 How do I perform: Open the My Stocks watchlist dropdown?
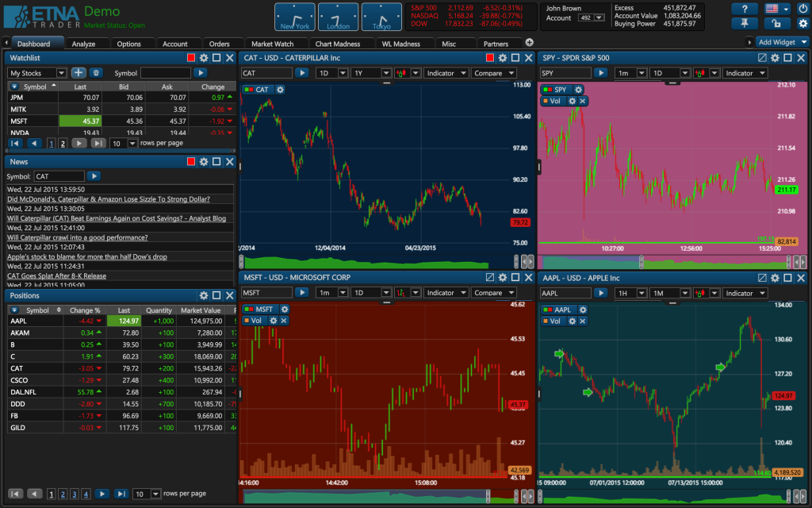[x=37, y=73]
